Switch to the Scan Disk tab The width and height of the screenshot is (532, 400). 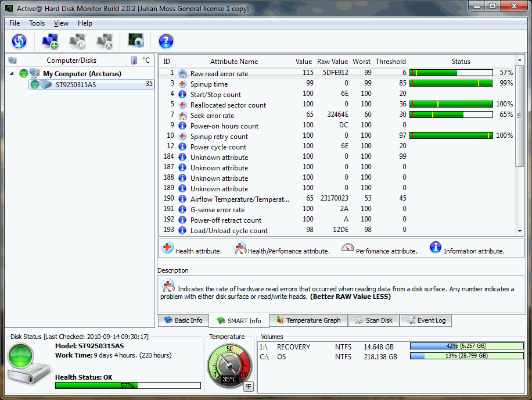point(374,320)
